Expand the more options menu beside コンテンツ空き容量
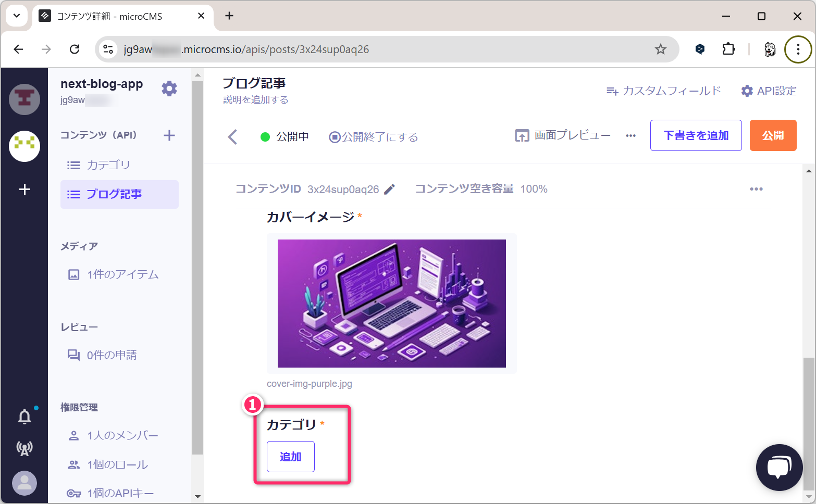 tap(756, 189)
